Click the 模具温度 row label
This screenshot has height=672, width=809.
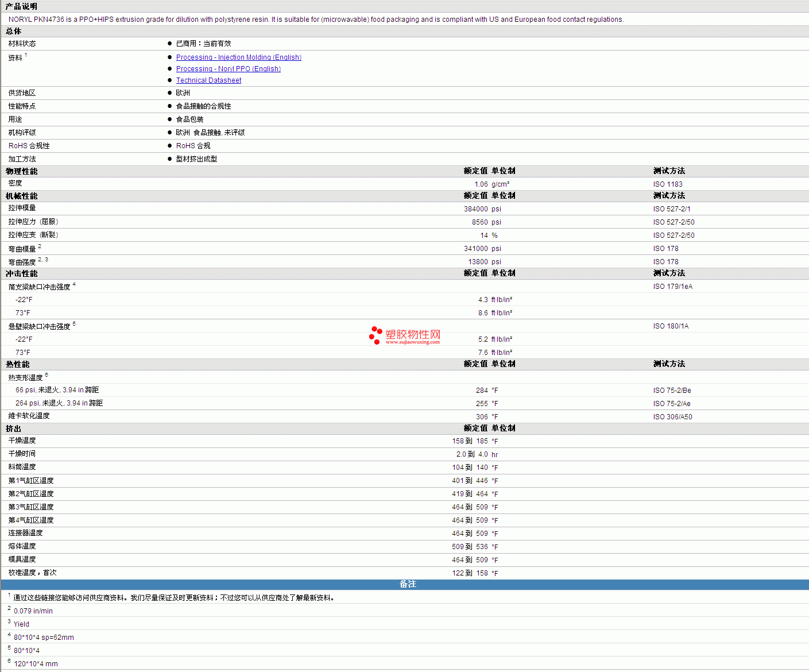[x=22, y=559]
